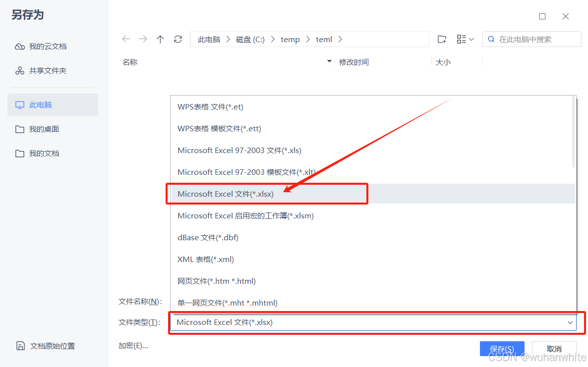The height and width of the screenshot is (367, 588).
Task: Sort files by 大小 column
Action: point(443,62)
